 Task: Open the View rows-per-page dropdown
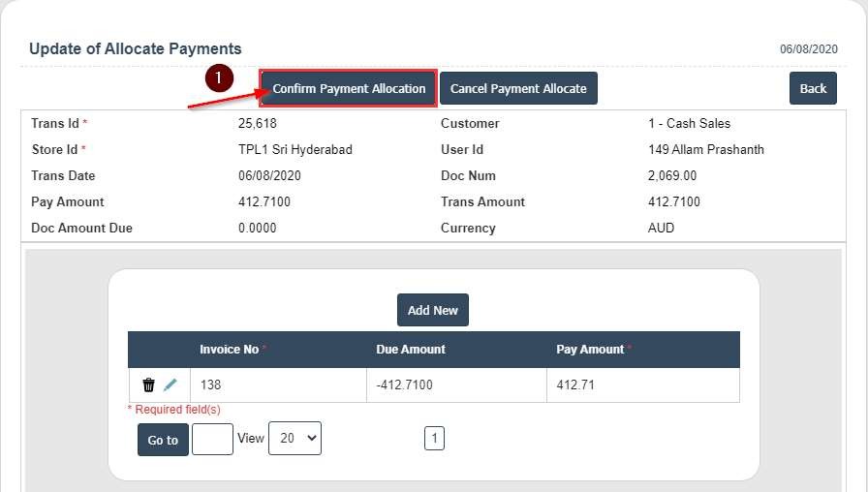pos(294,438)
